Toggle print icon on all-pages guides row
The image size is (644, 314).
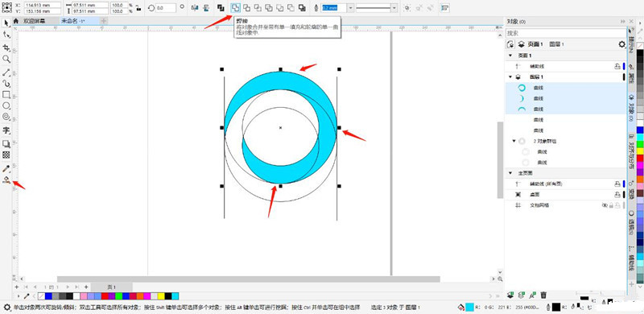[x=617, y=184]
